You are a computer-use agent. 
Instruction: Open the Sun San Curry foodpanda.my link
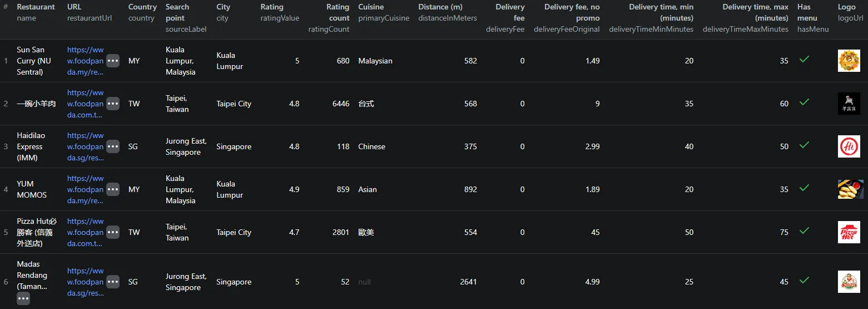click(x=86, y=61)
